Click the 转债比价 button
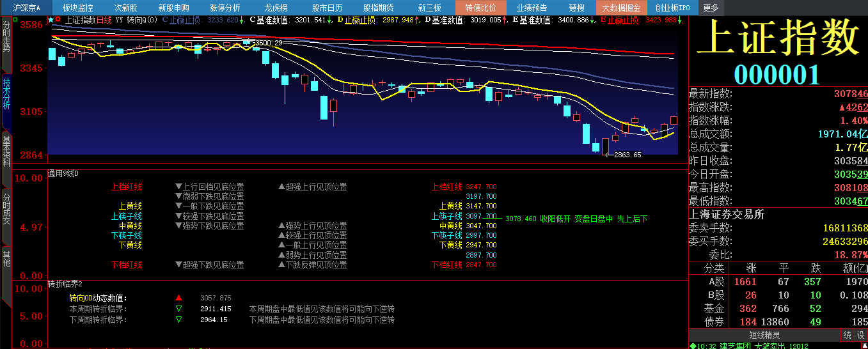 [x=480, y=8]
